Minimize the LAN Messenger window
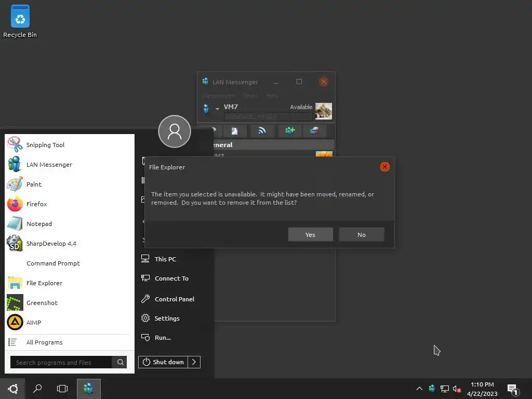Viewport: 532px width, 399px height. [276, 82]
